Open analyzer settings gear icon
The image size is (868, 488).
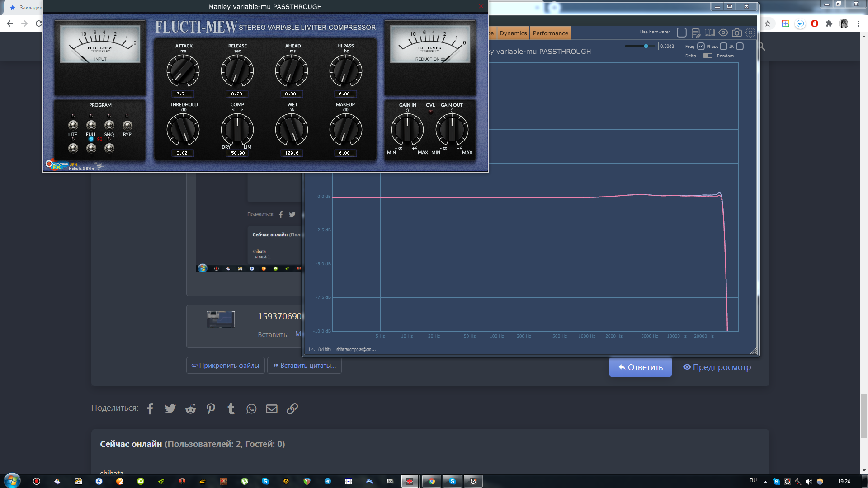750,33
